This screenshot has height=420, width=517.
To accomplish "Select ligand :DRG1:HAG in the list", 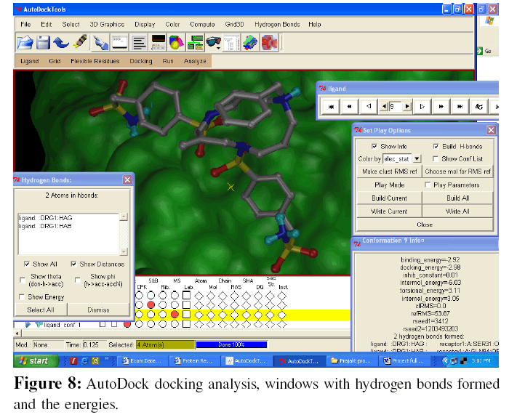I will point(47,219).
